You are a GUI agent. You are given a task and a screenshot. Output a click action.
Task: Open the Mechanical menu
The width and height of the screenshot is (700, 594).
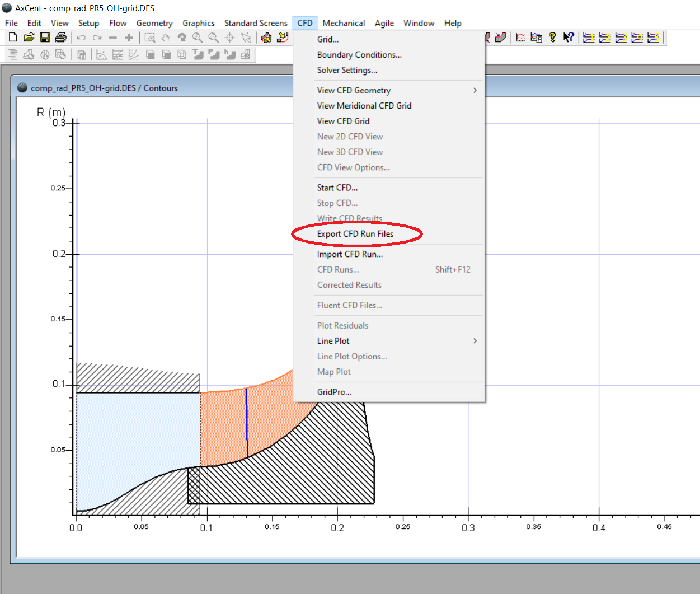click(344, 23)
